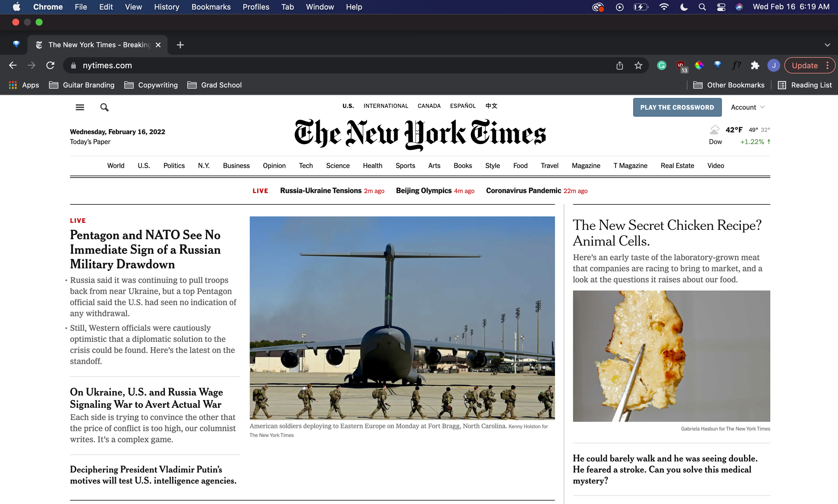The width and height of the screenshot is (838, 504).
Task: Open macOS Control Center toggles icon
Action: 721,7
